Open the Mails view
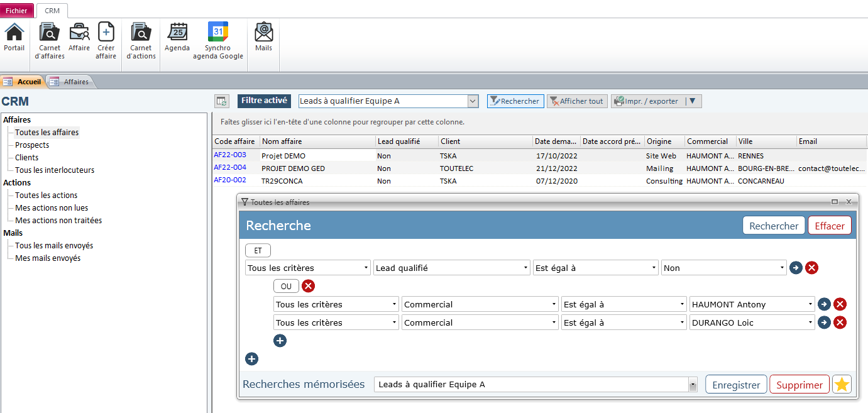868x413 pixels. 263,39
